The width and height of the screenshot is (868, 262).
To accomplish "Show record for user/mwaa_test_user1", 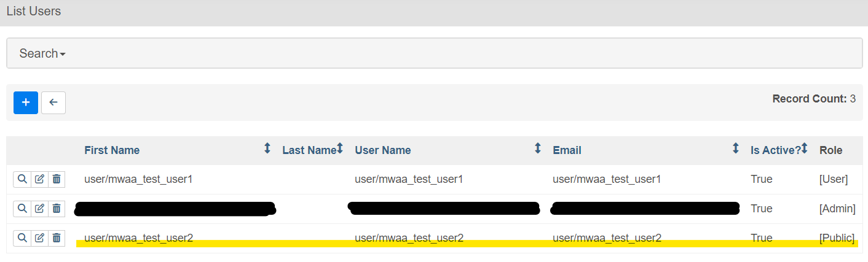I will (x=22, y=179).
